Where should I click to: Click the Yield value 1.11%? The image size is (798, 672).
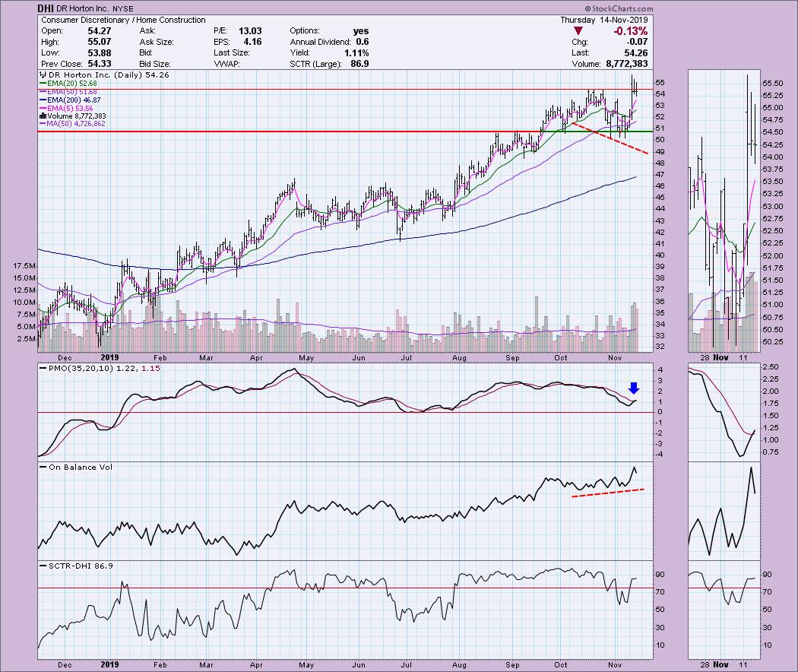click(356, 53)
